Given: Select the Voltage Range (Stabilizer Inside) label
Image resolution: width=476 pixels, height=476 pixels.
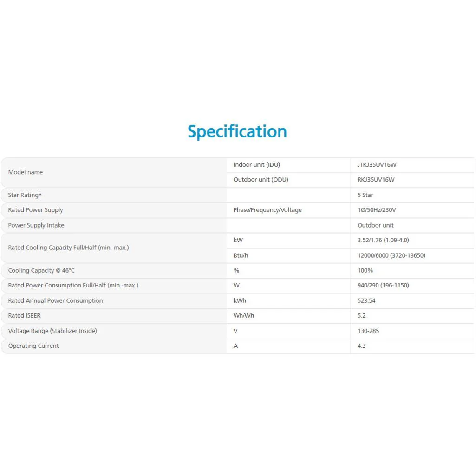Looking at the screenshot, I should tap(52, 331).
